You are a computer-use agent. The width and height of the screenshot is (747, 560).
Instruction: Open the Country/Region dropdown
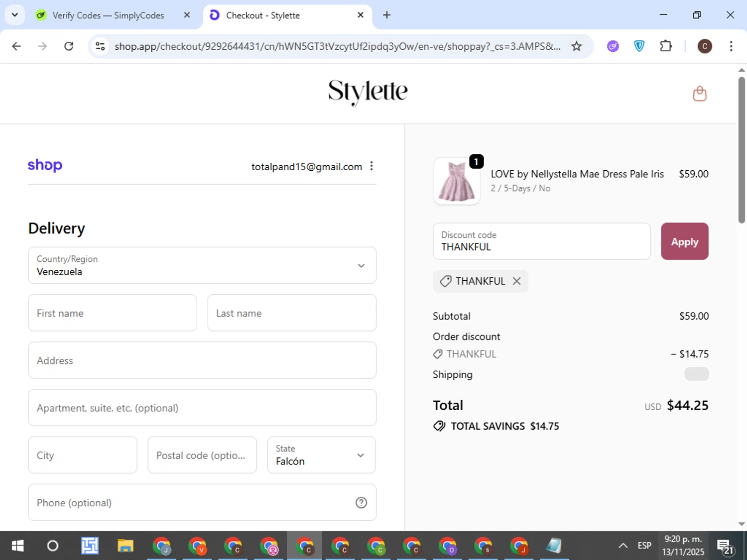click(x=202, y=265)
